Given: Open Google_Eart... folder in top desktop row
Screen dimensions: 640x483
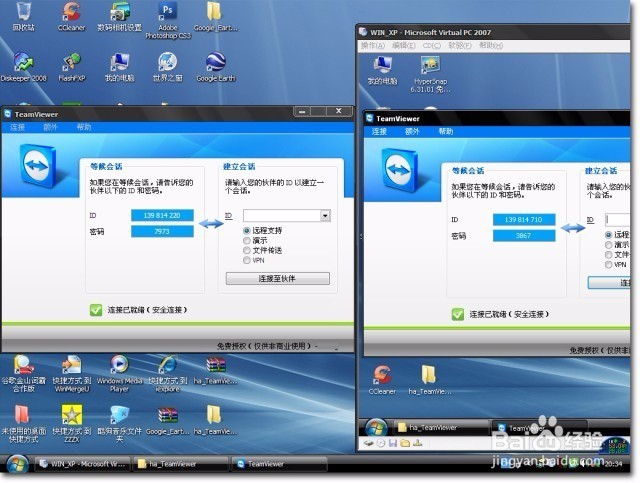Looking at the screenshot, I should point(216,16).
